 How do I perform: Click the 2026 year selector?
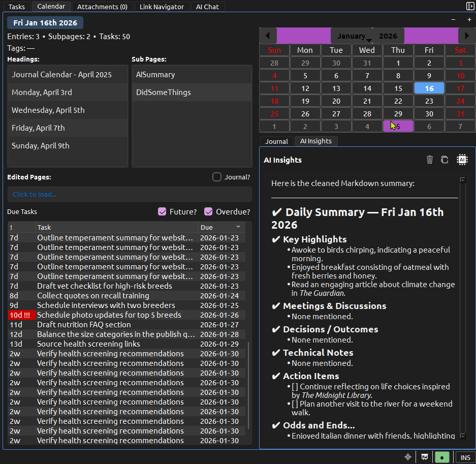click(388, 36)
